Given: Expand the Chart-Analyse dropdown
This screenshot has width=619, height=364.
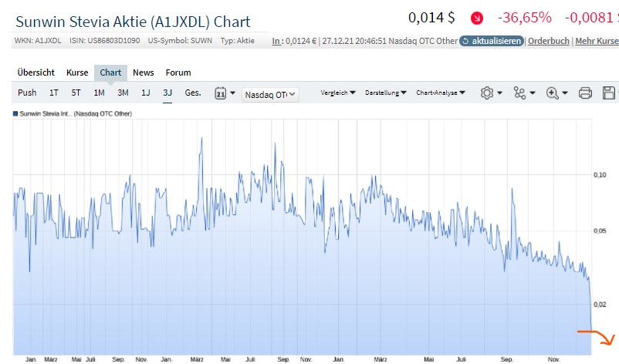Looking at the screenshot, I should (x=440, y=93).
